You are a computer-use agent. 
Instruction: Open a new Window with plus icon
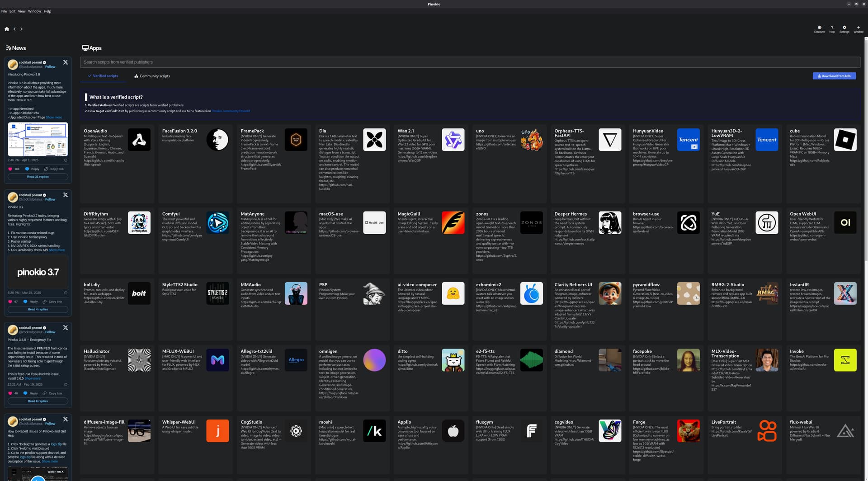859,29
